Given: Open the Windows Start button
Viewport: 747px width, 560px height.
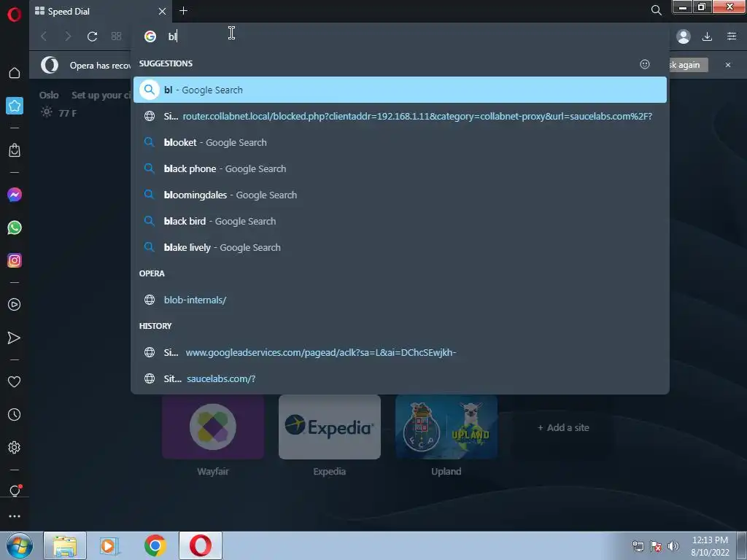Looking at the screenshot, I should pyautogui.click(x=20, y=545).
